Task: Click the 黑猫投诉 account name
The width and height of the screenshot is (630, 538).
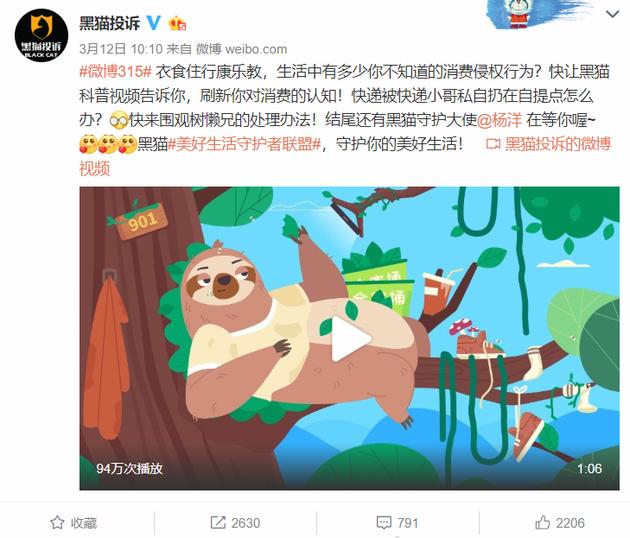Action: pyautogui.click(x=110, y=23)
